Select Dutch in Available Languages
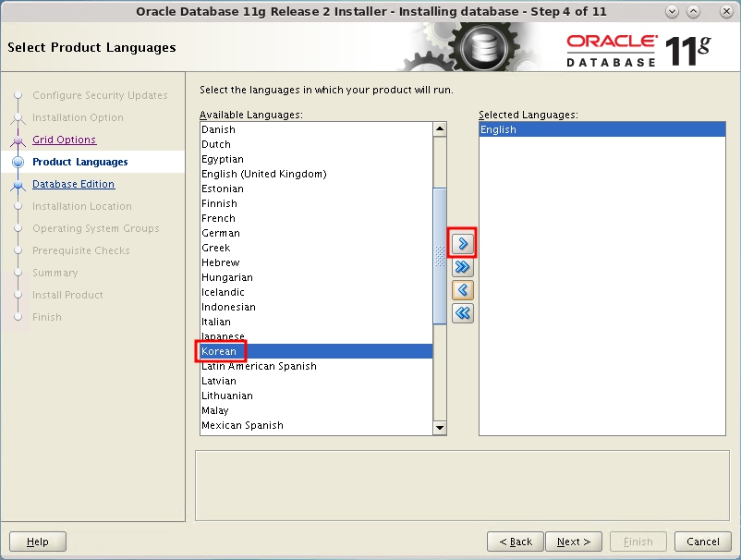The height and width of the screenshot is (560, 741). 316,144
